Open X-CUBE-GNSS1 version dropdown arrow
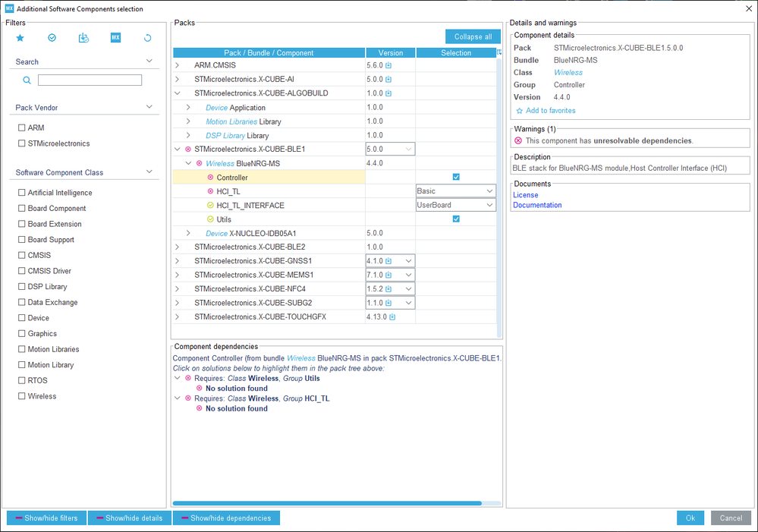Screen dimensions: 758x532 [408, 261]
